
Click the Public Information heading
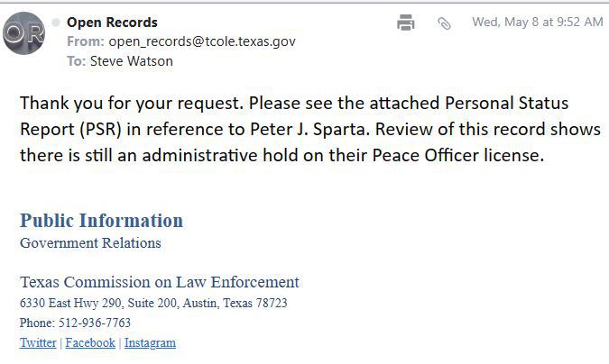click(101, 221)
